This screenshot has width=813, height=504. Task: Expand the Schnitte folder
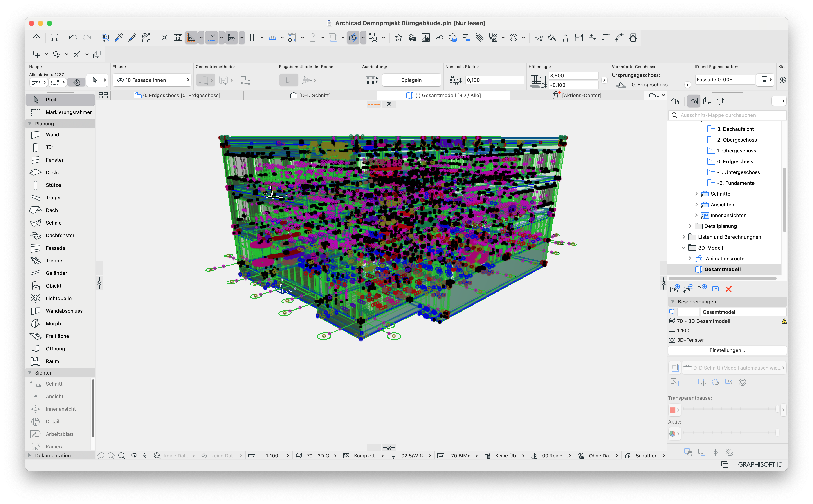[696, 194]
